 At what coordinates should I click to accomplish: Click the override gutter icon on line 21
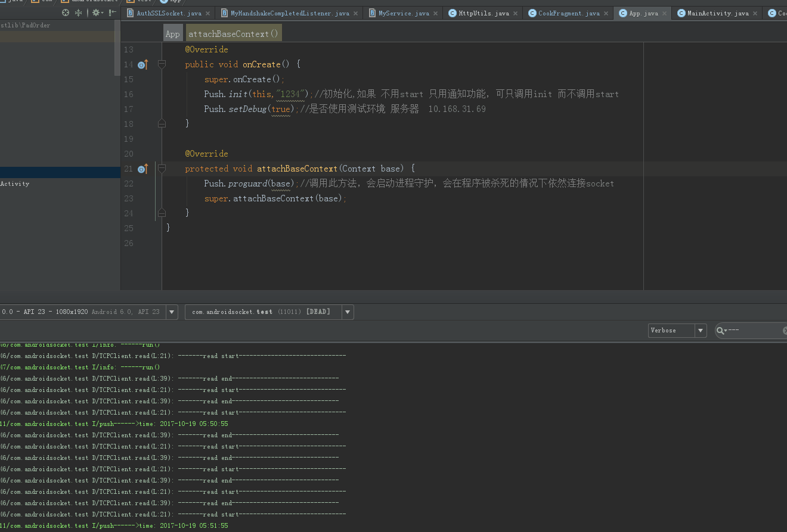(x=142, y=169)
